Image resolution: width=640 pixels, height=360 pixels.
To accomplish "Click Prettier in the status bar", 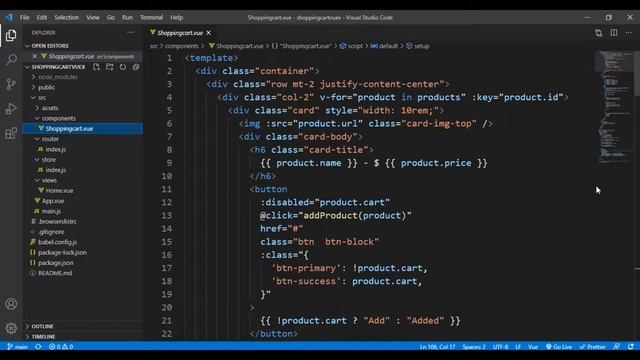I will point(593,347).
